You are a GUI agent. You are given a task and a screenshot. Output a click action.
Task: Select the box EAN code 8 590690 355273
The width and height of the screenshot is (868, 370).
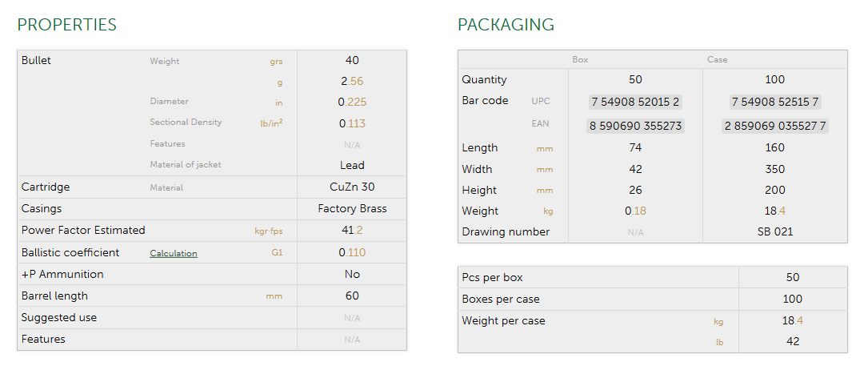click(635, 126)
